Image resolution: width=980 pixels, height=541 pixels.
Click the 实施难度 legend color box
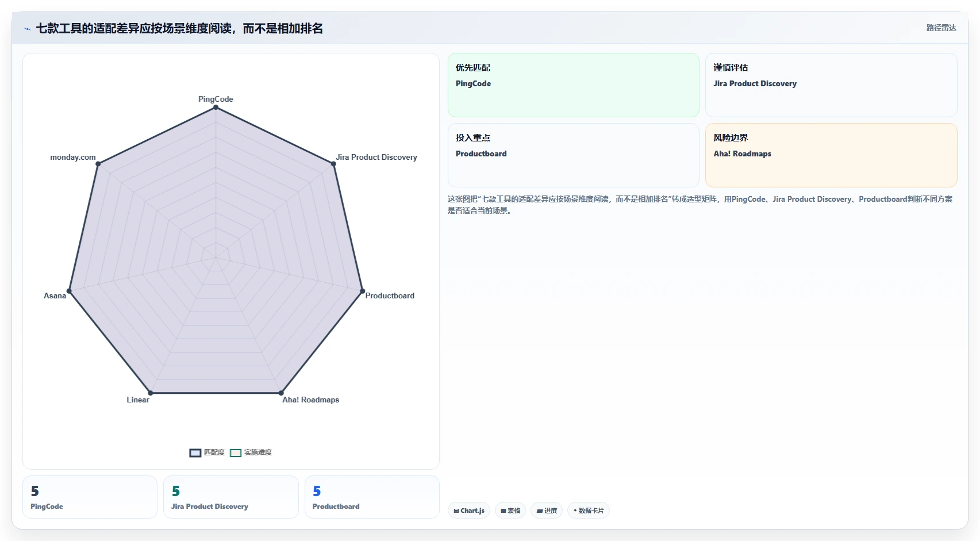pyautogui.click(x=236, y=453)
